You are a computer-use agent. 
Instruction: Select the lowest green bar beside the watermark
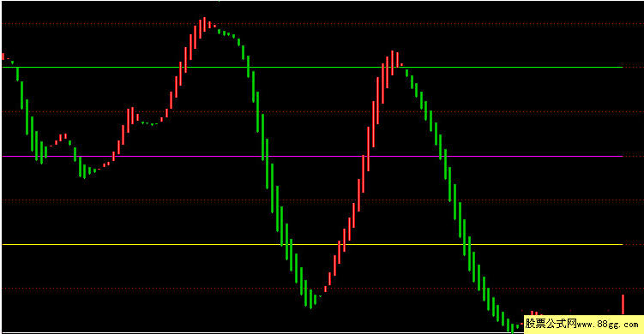pos(513,328)
